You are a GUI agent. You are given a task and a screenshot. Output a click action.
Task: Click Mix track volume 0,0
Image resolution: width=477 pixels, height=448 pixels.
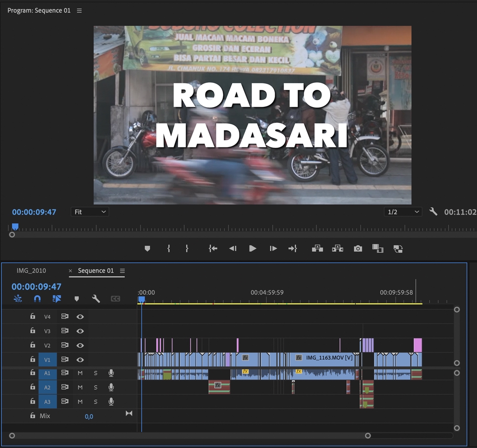pos(89,416)
